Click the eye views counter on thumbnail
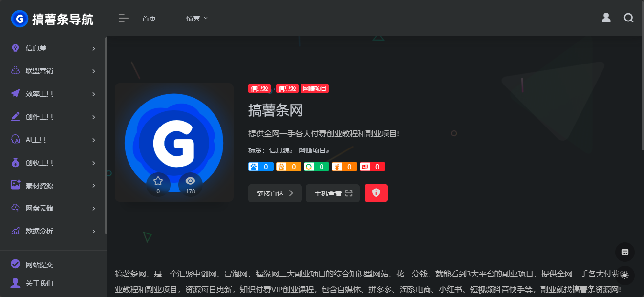644x297 pixels. coord(190,181)
